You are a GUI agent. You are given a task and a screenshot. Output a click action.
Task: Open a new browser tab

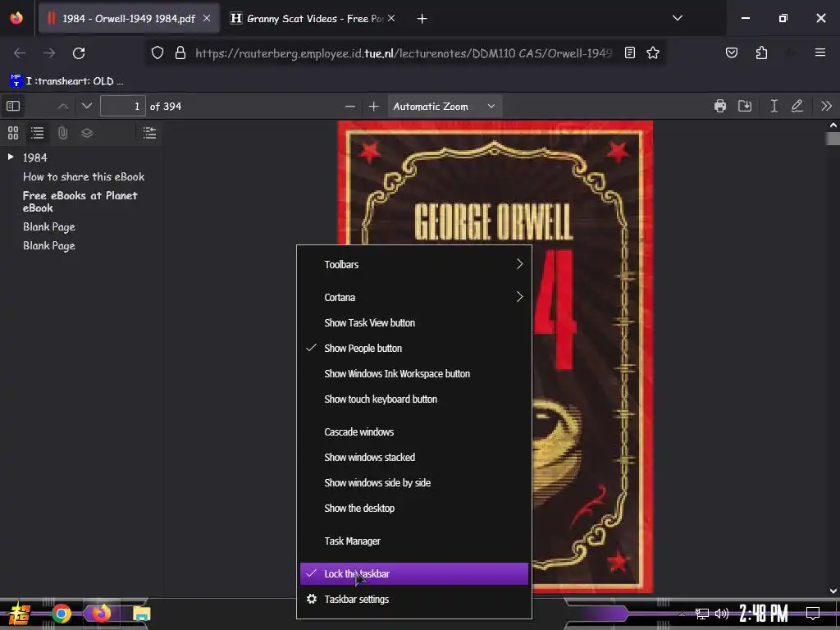point(422,19)
